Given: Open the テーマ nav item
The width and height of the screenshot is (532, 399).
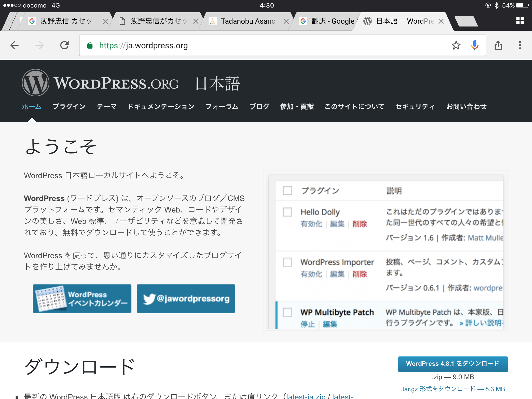Looking at the screenshot, I should coord(107,107).
